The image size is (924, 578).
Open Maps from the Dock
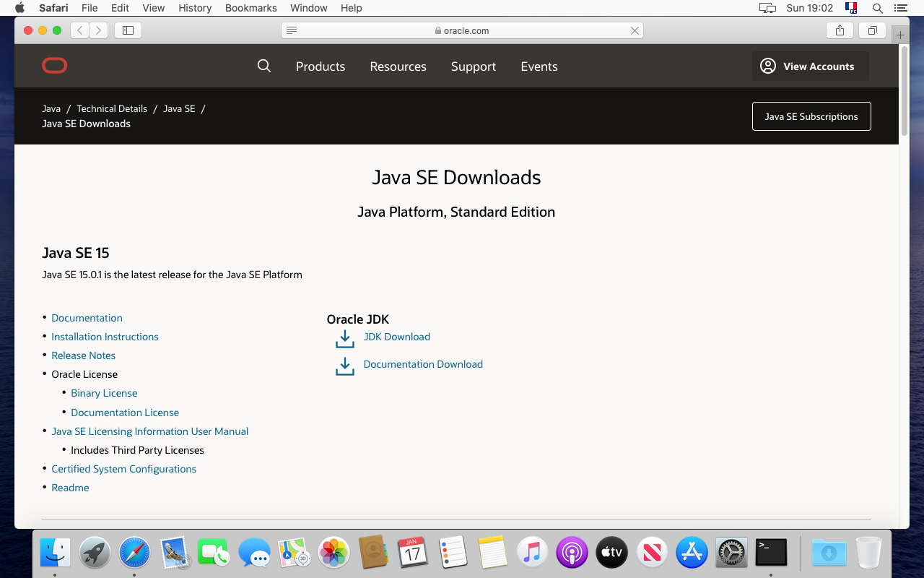[294, 553]
